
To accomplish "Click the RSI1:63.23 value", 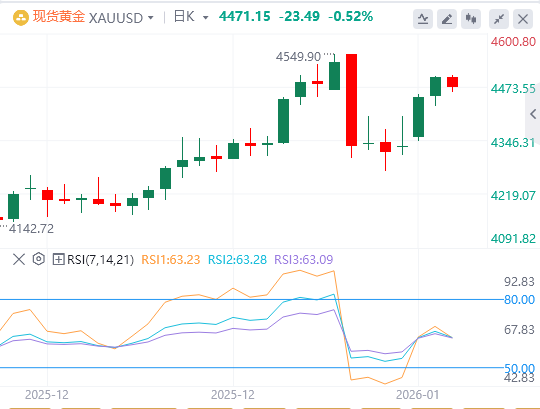I will pyautogui.click(x=170, y=260).
